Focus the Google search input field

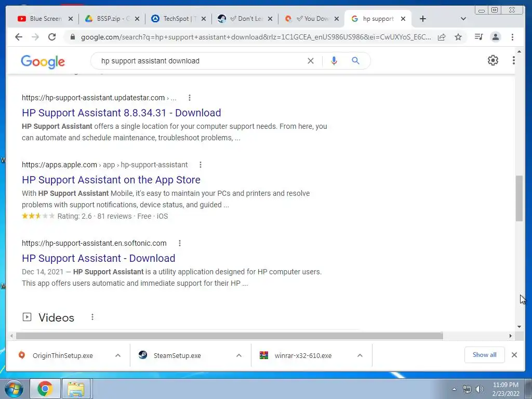click(202, 61)
